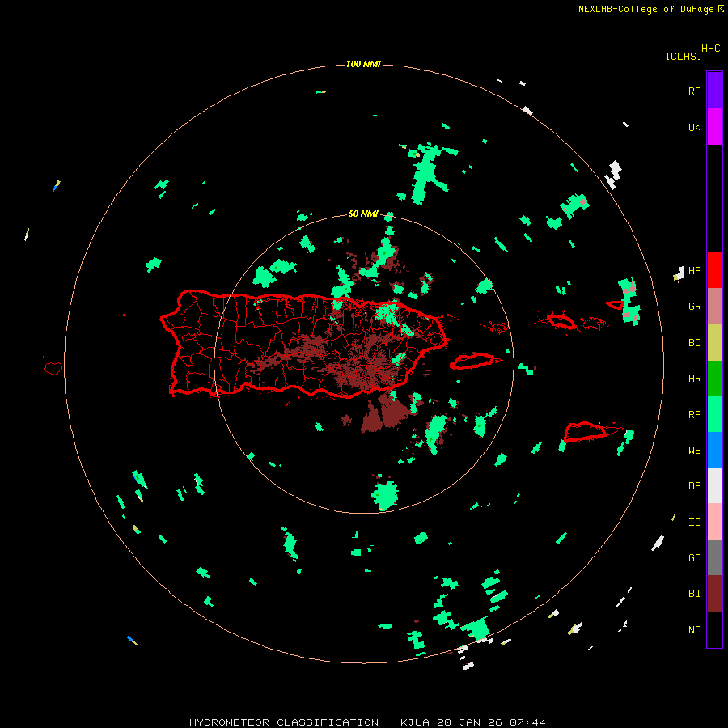Click the 100 NMI range ring label
The image size is (728, 728).
363,64
